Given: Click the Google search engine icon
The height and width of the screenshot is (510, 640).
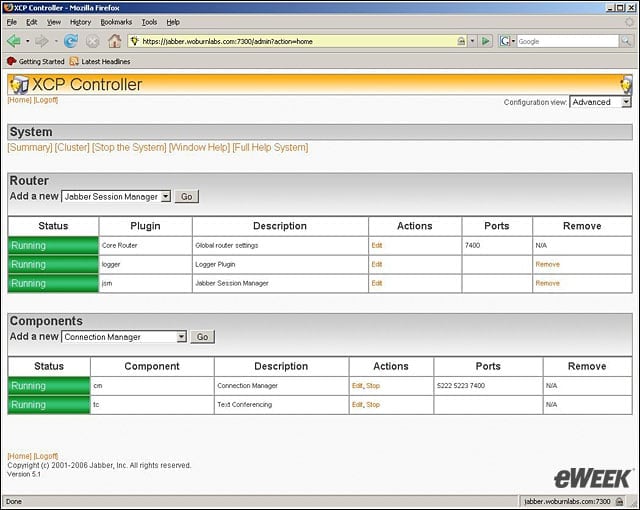Looking at the screenshot, I should click(x=504, y=41).
